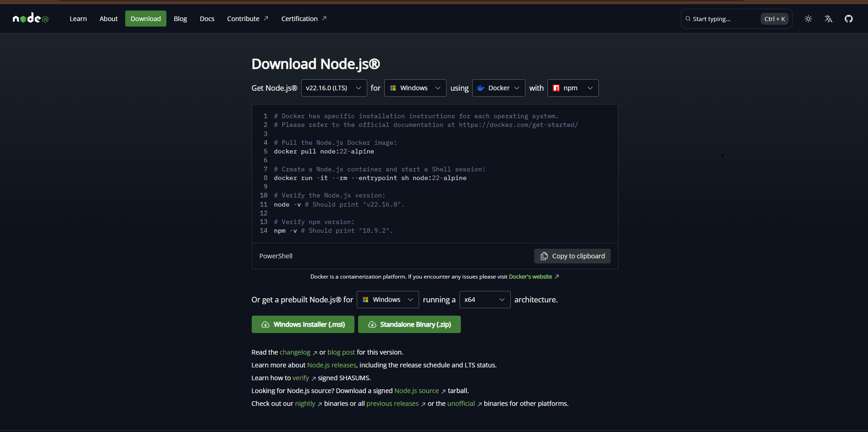Viewport: 868px width, 432px height.
Task: Click the 'docker pull node:22-alpine' code line
Action: [324, 152]
